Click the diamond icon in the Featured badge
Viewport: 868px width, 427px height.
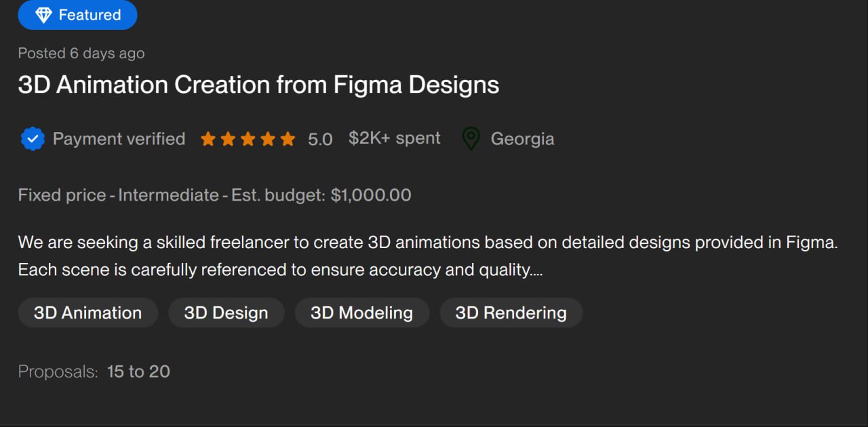tap(43, 15)
